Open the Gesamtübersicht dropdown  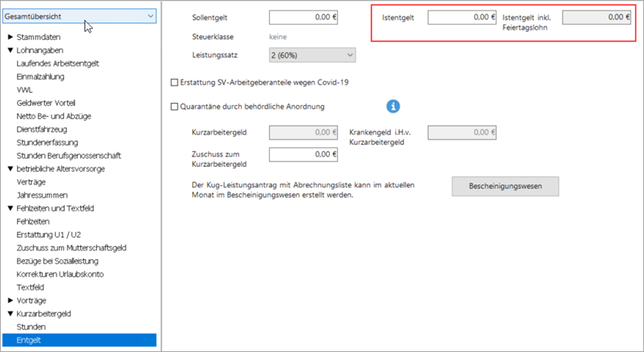(x=79, y=17)
